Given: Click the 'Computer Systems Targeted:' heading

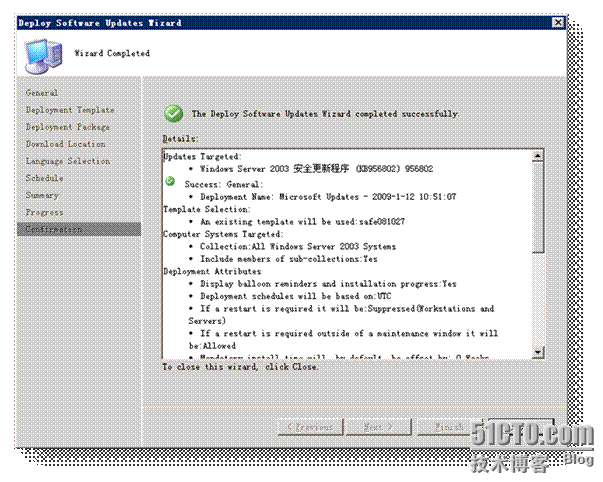Looking at the screenshot, I should pos(223,234).
